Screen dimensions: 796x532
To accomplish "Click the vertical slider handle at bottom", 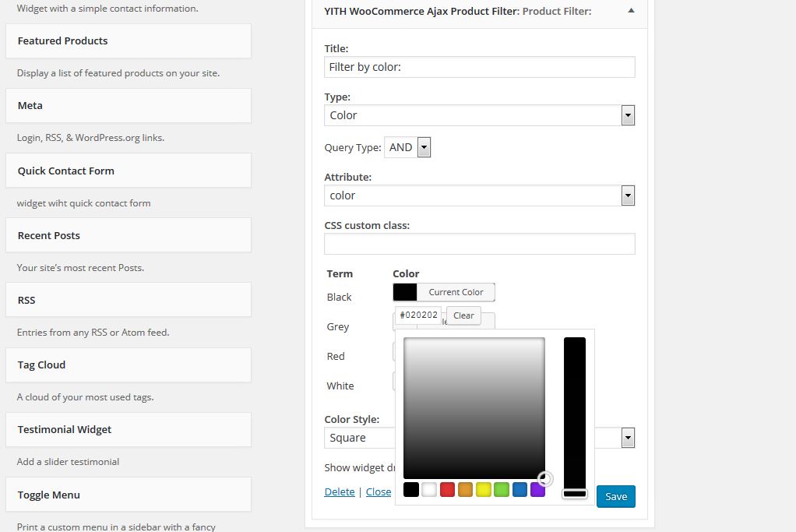I will click(x=575, y=493).
